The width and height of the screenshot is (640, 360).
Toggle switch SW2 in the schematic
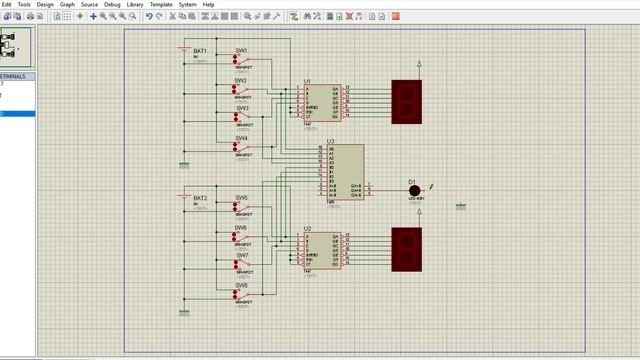(x=241, y=89)
